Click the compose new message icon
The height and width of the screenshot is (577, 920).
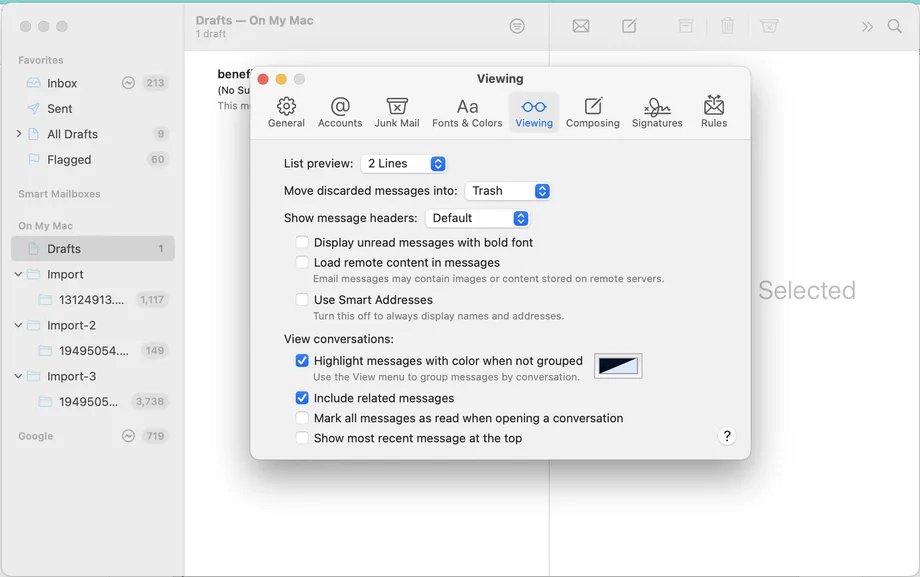(629, 26)
